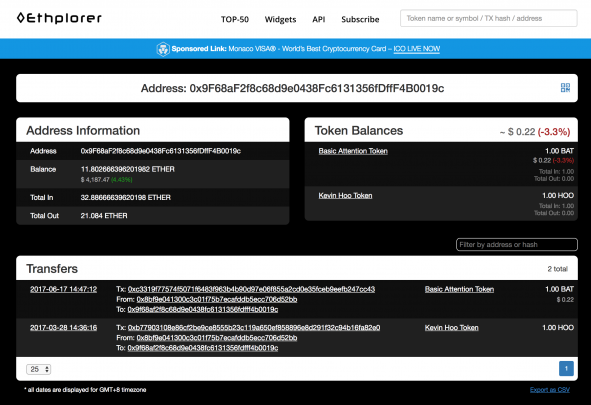
Task: Open the QR code icon for address
Action: click(565, 88)
